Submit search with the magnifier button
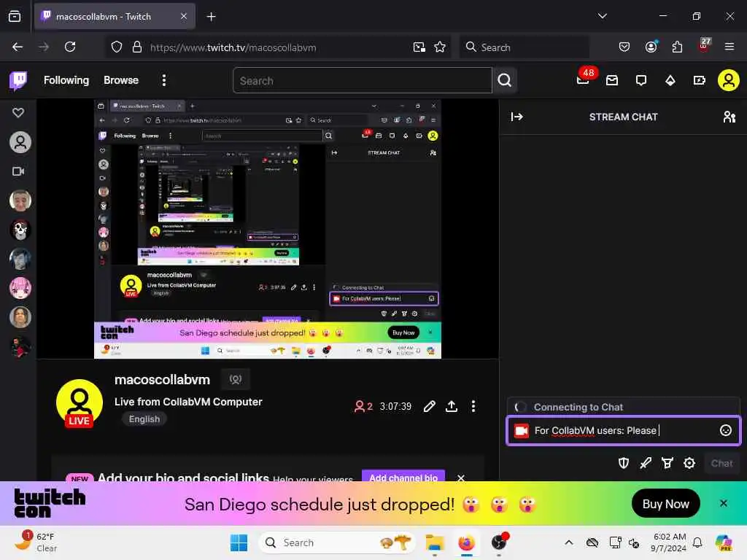Image resolution: width=747 pixels, height=560 pixels. tap(505, 80)
